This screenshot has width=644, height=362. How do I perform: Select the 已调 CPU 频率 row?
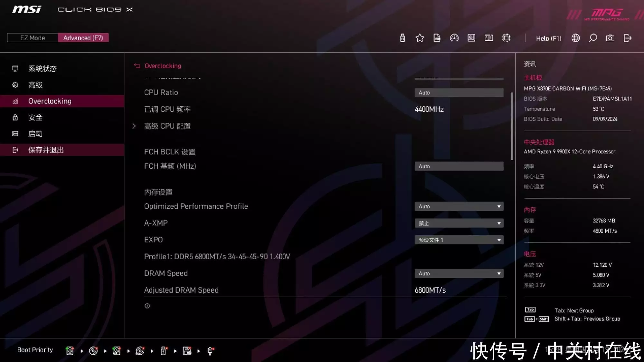click(x=167, y=109)
